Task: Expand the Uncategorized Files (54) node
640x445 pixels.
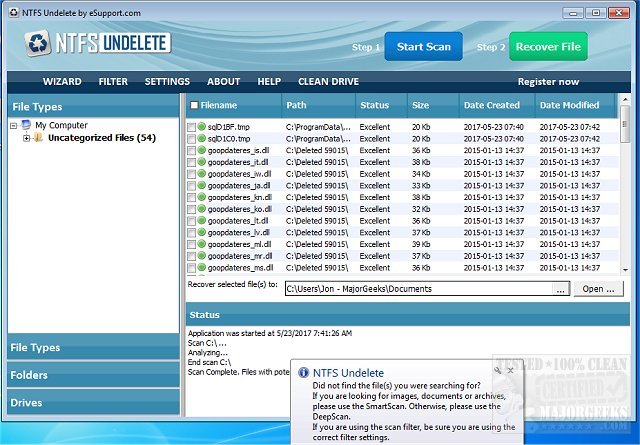Action: 27,138
